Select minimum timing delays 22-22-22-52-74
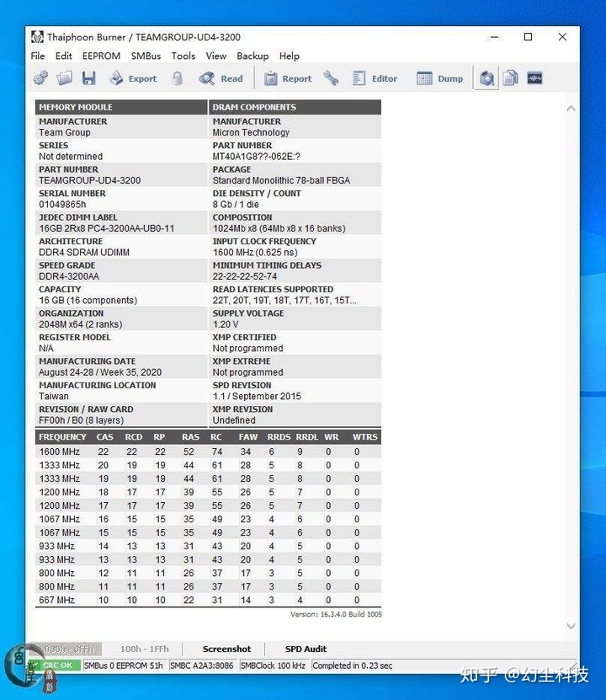606x700 pixels. click(x=245, y=276)
